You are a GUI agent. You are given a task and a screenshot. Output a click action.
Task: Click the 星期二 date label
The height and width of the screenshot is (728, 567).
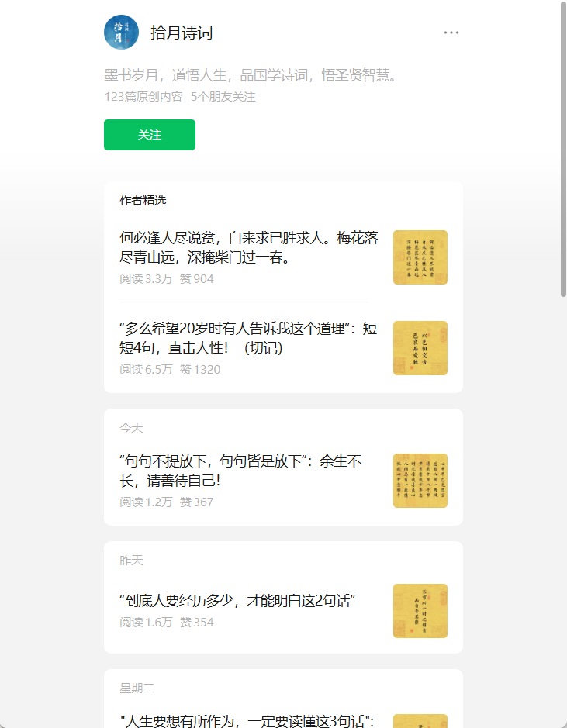[137, 688]
